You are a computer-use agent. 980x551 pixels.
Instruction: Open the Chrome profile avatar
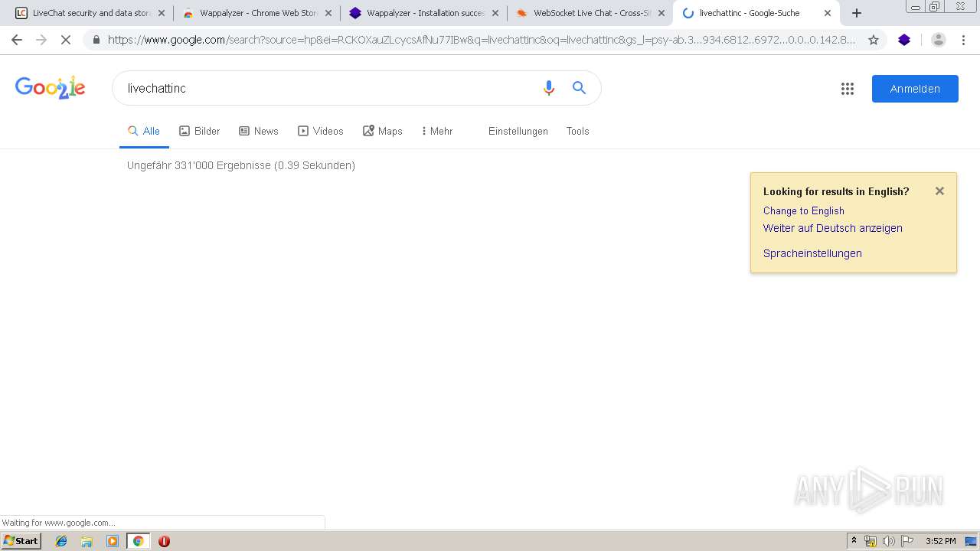pyautogui.click(x=939, y=40)
